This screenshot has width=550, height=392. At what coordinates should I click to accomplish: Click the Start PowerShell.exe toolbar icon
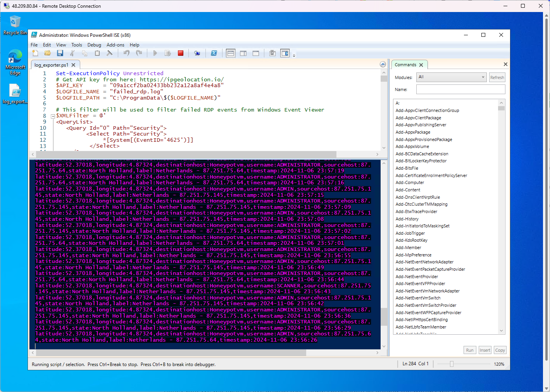(214, 53)
